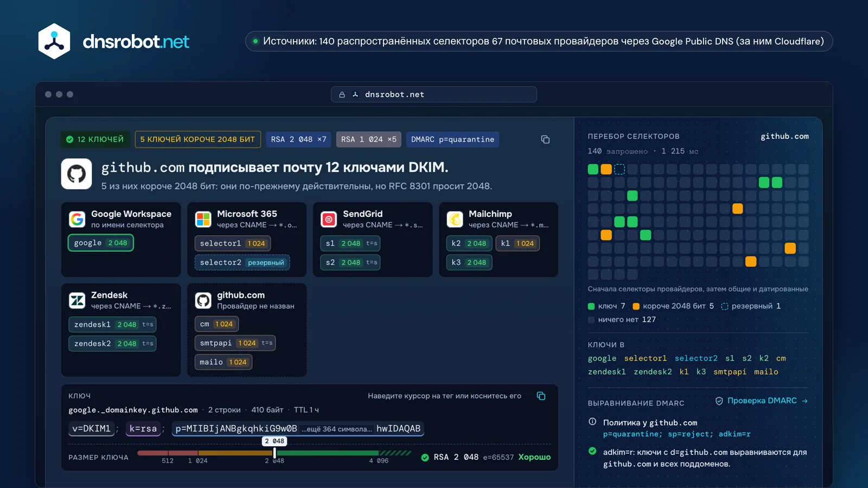Click the RSA 1 024 ×5 badge
Image resolution: width=868 pixels, height=488 pixels.
click(369, 139)
